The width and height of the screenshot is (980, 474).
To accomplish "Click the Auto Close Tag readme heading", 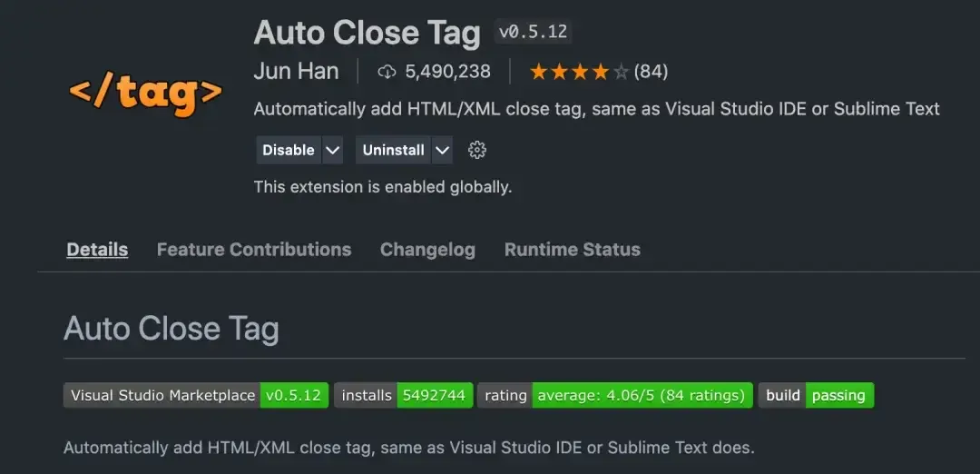I will [171, 328].
